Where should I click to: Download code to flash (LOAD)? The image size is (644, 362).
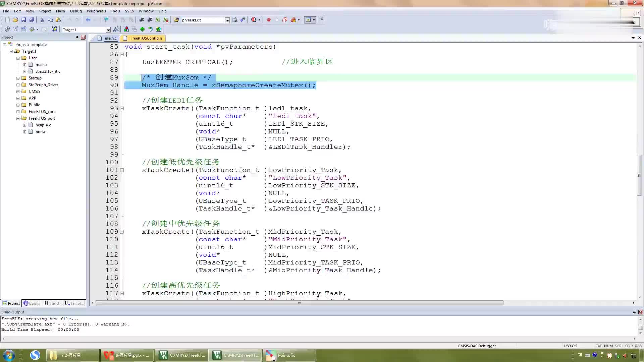[55, 29]
